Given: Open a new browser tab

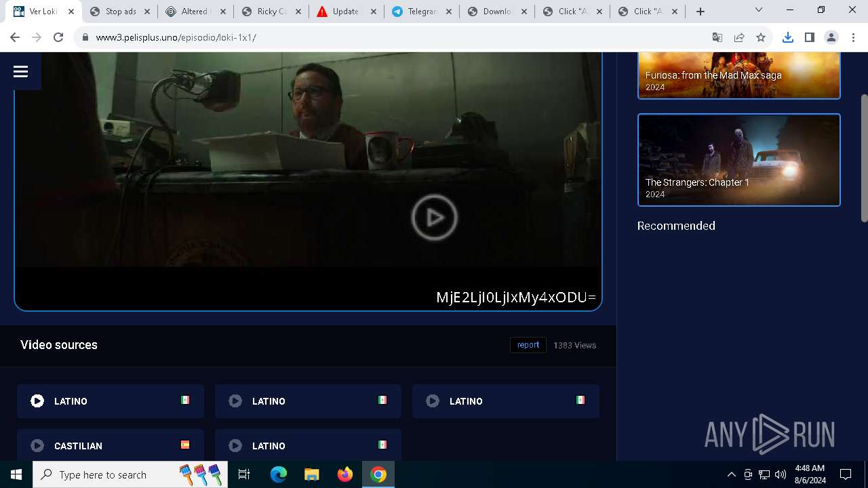Looking at the screenshot, I should point(701,12).
